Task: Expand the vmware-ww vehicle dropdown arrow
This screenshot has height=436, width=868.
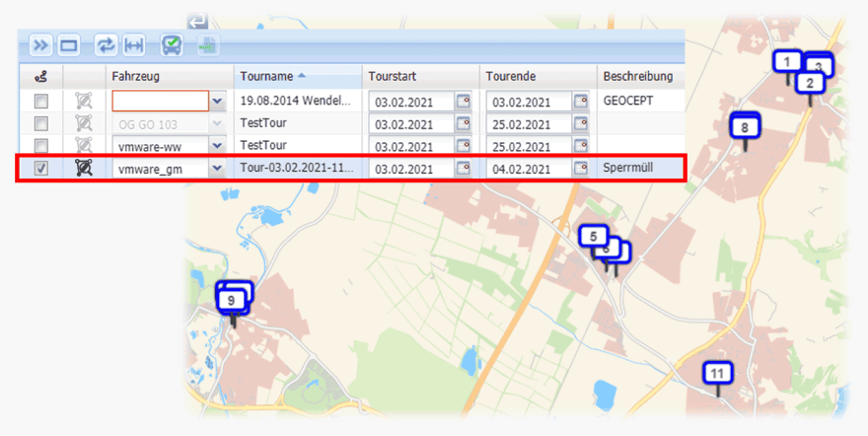Action: point(217,146)
